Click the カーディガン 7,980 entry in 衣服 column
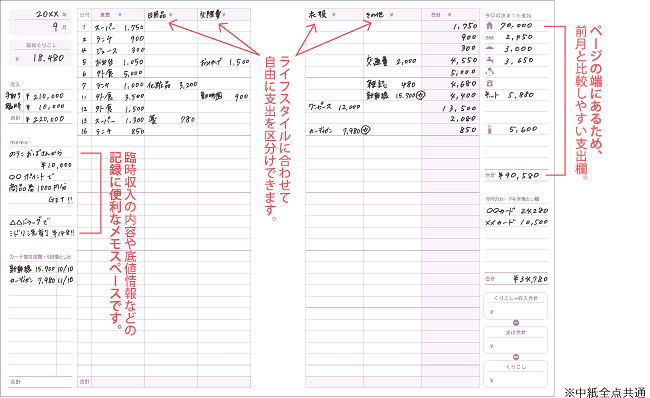 pos(339,131)
